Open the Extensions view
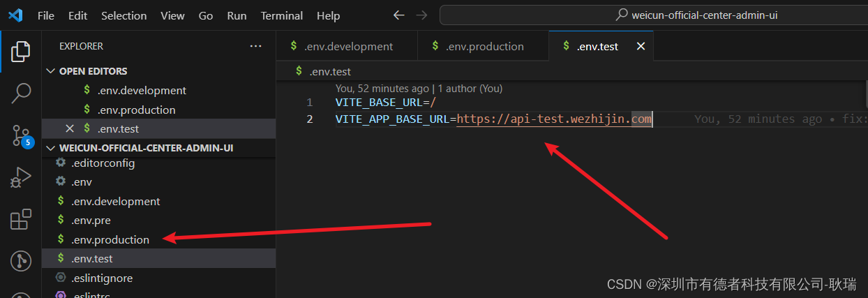868x298 pixels. coord(21,219)
